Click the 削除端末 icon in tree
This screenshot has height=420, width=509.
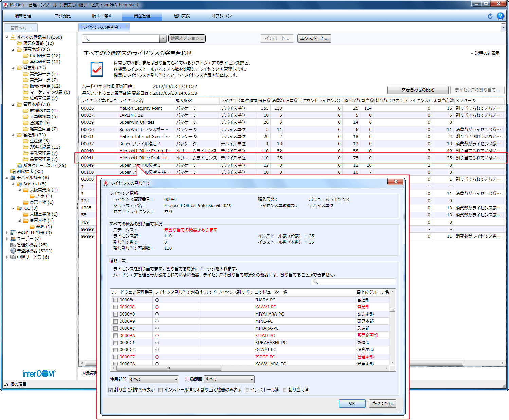pos(13,172)
